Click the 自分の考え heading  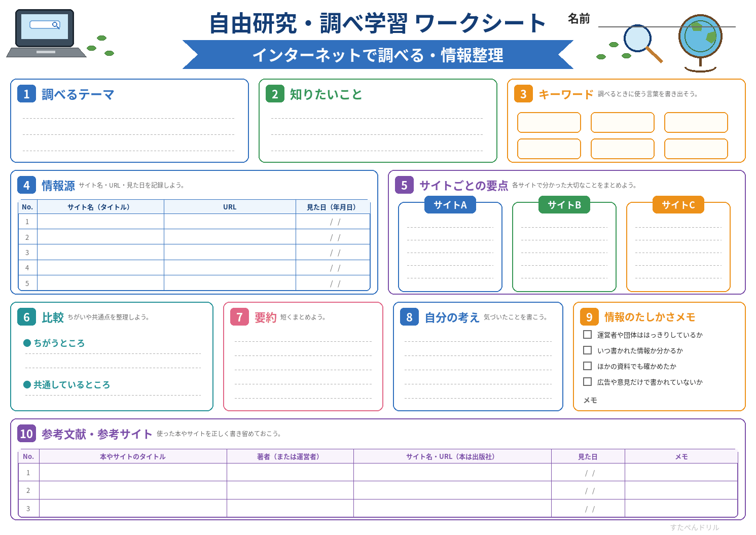click(x=452, y=317)
